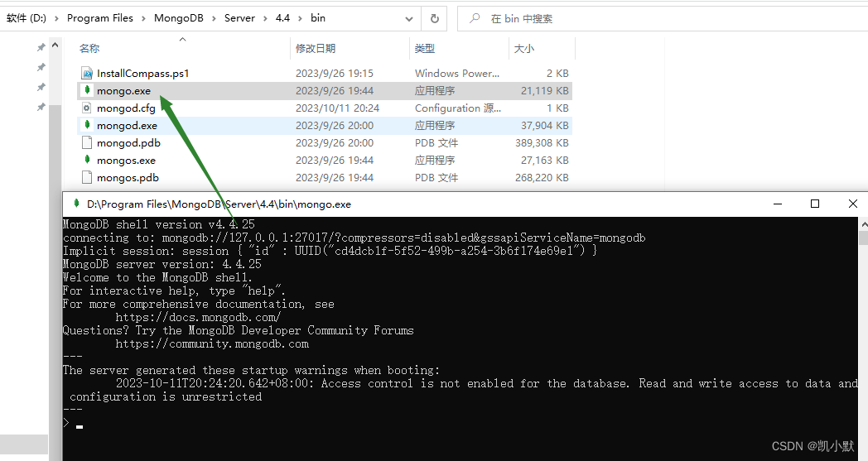Click the 27,163 KB size cell
The width and height of the screenshot is (868, 461).
(x=545, y=161)
